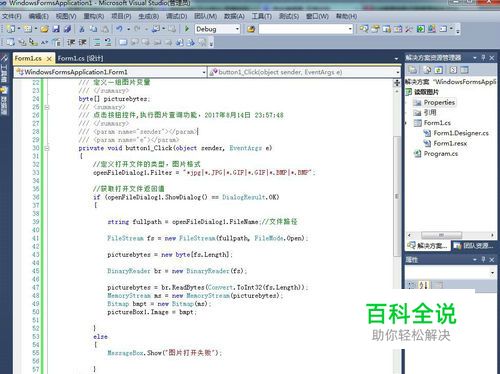Click Solution Explorer View Designer icon
The width and height of the screenshot is (500, 374).
tap(464, 70)
